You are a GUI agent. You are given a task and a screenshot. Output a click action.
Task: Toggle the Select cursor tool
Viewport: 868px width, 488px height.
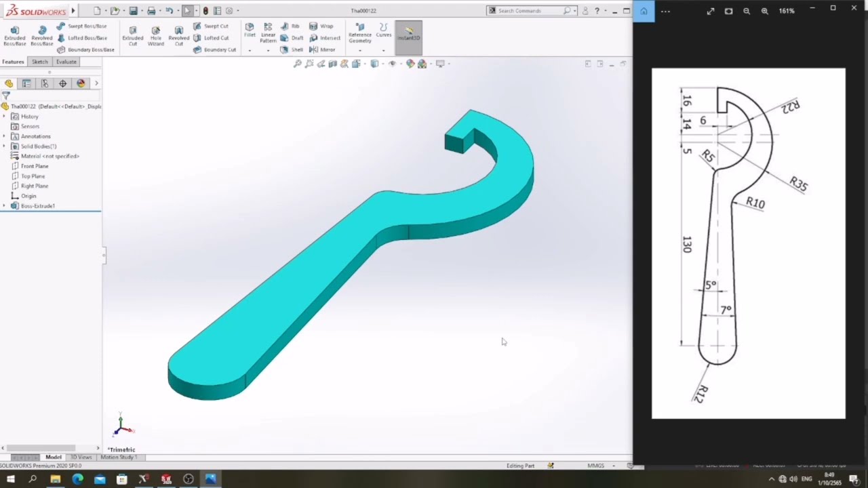point(187,11)
